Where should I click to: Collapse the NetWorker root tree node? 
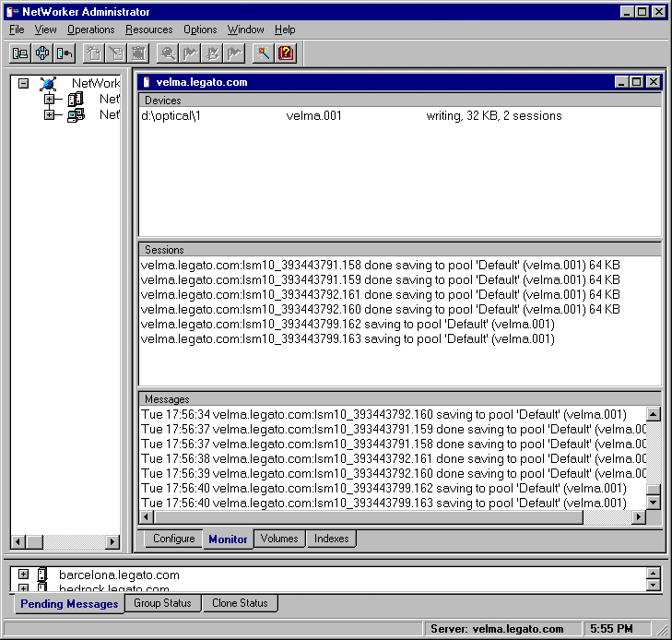pyautogui.click(x=24, y=83)
